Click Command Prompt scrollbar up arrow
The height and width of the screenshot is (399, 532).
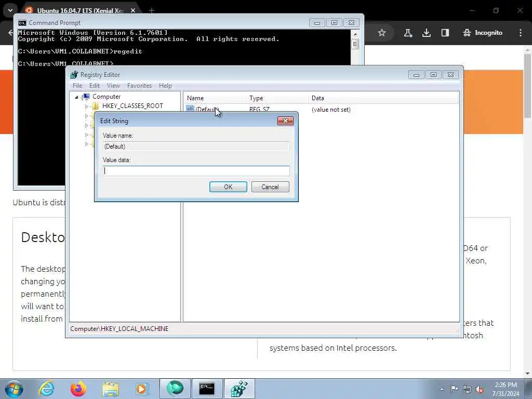[x=355, y=34]
